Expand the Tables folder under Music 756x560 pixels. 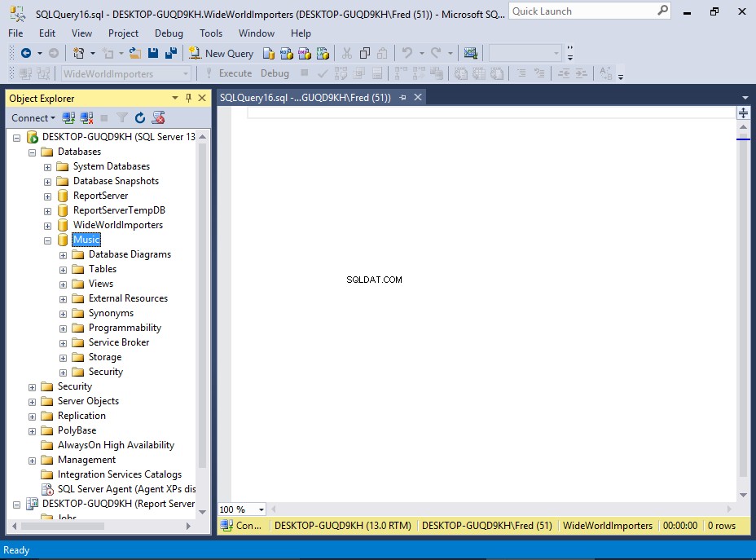(63, 270)
